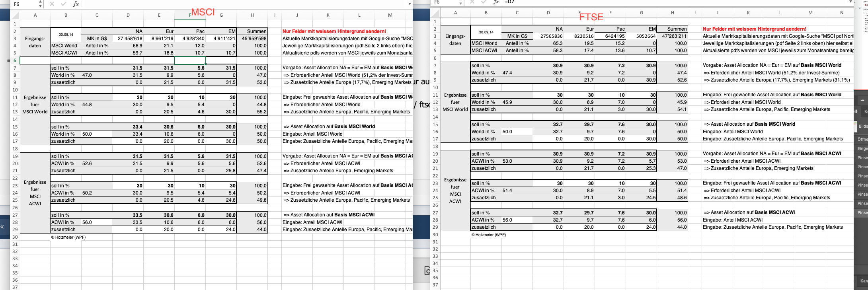Image resolution: width=868 pixels, height=290 pixels.
Task: Select column B header in the FTSE sheet
Action: [x=486, y=13]
